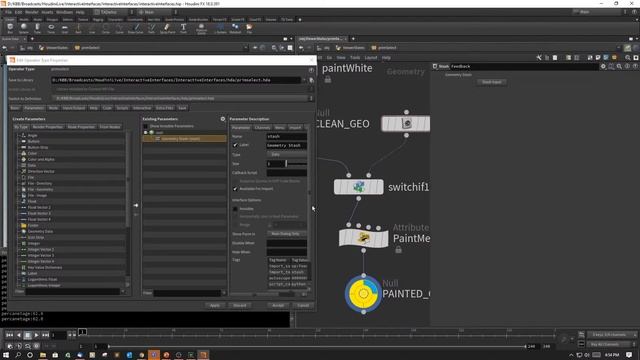Select the Torus shelf tool

(x=51, y=28)
